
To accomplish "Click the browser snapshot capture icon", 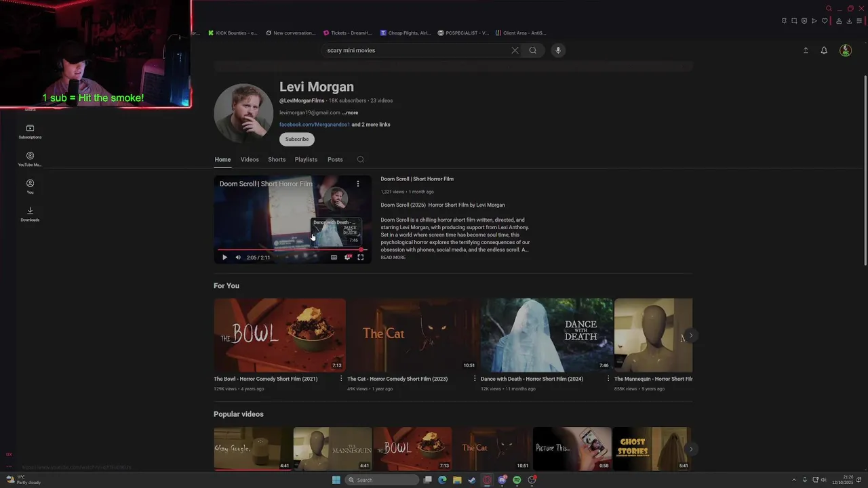I will (x=794, y=21).
